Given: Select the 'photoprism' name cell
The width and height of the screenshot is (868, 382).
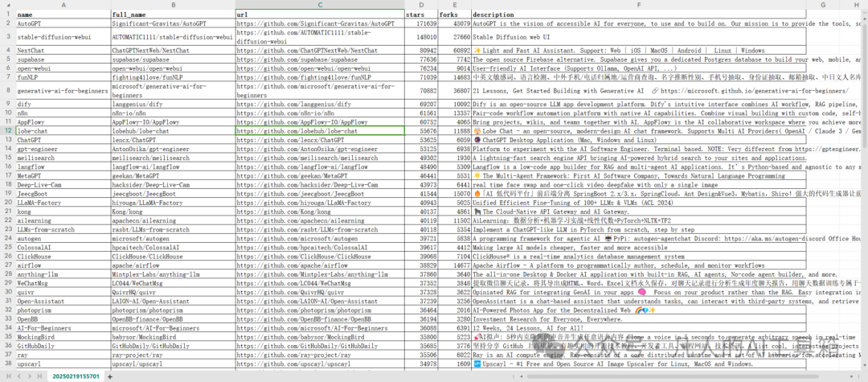Looking at the screenshot, I should (x=63, y=310).
